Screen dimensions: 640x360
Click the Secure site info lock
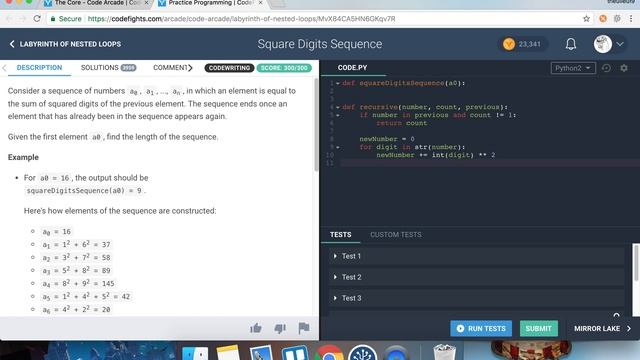pyautogui.click(x=53, y=19)
